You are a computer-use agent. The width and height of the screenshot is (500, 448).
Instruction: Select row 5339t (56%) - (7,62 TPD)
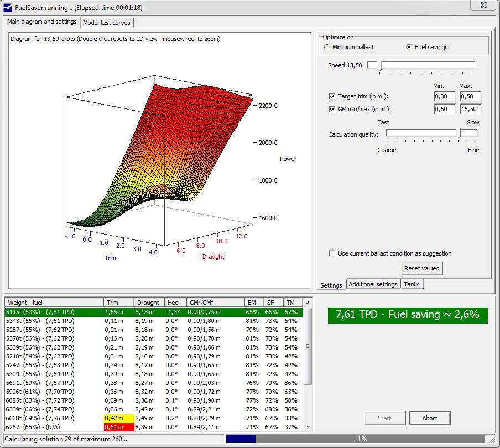154,347
